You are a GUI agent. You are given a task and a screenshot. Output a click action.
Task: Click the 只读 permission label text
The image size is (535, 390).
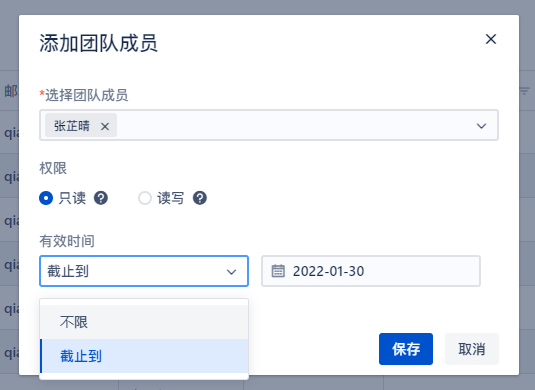tap(72, 198)
